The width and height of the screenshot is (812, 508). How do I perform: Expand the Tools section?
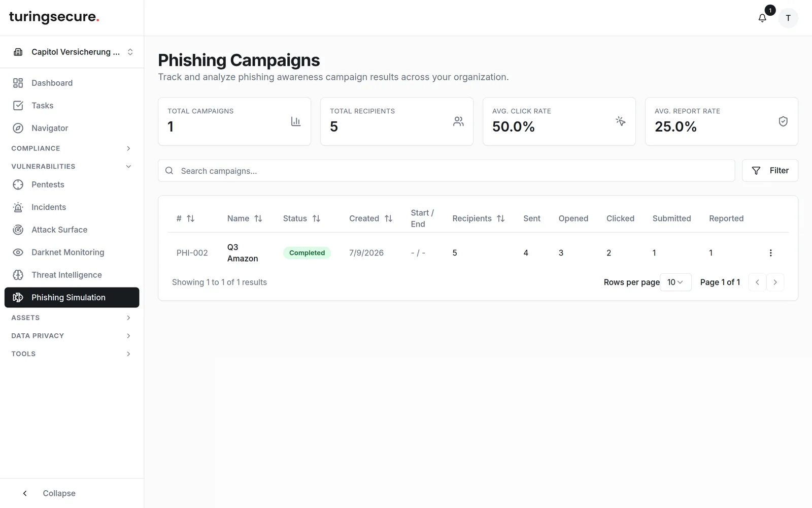pyautogui.click(x=72, y=354)
